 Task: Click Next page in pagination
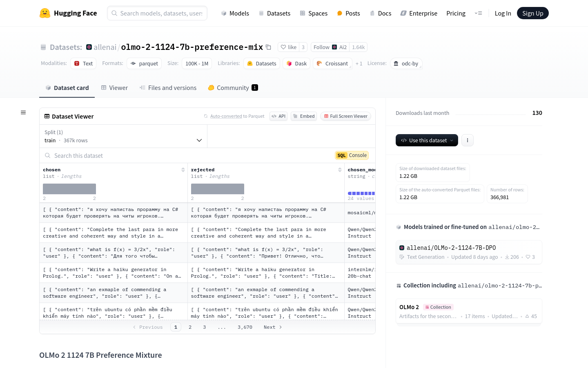pyautogui.click(x=273, y=327)
